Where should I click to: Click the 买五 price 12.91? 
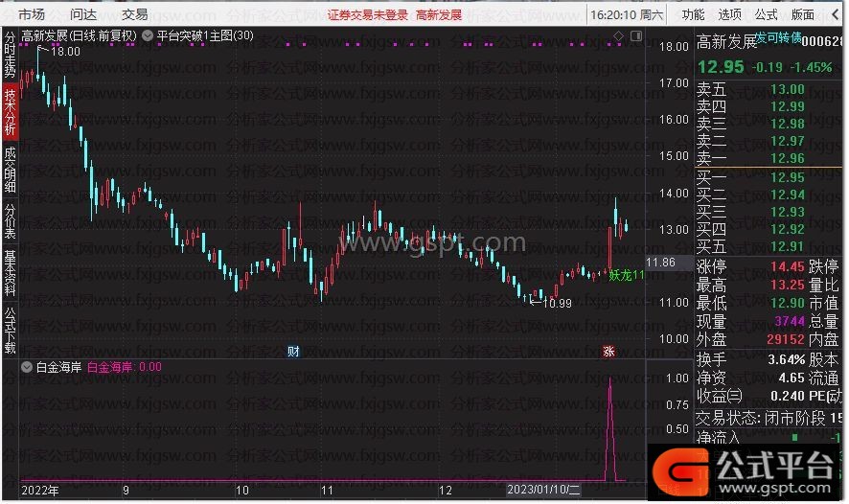(x=788, y=247)
